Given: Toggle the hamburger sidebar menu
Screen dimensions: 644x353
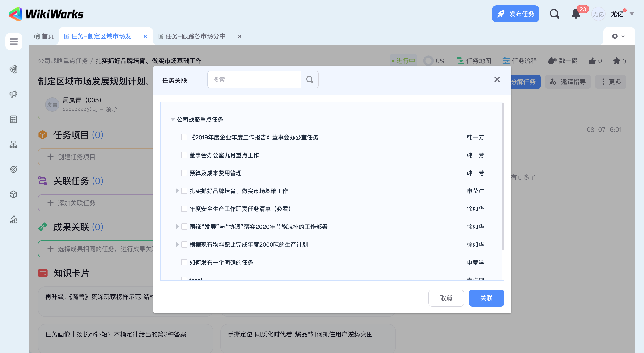Looking at the screenshot, I should tap(14, 42).
